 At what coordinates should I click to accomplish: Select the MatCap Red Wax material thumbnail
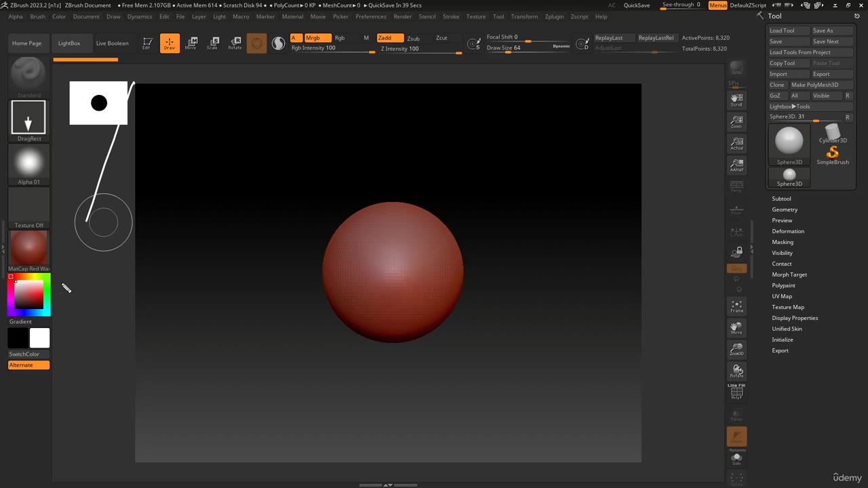[x=28, y=247]
